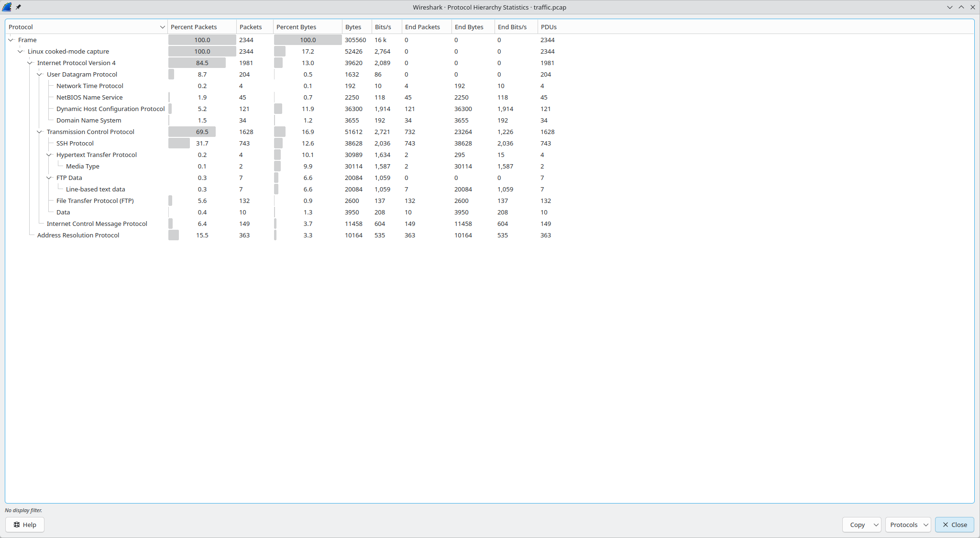The width and height of the screenshot is (980, 538).
Task: Click the 11458 bytes value for ICMP
Action: click(x=353, y=224)
